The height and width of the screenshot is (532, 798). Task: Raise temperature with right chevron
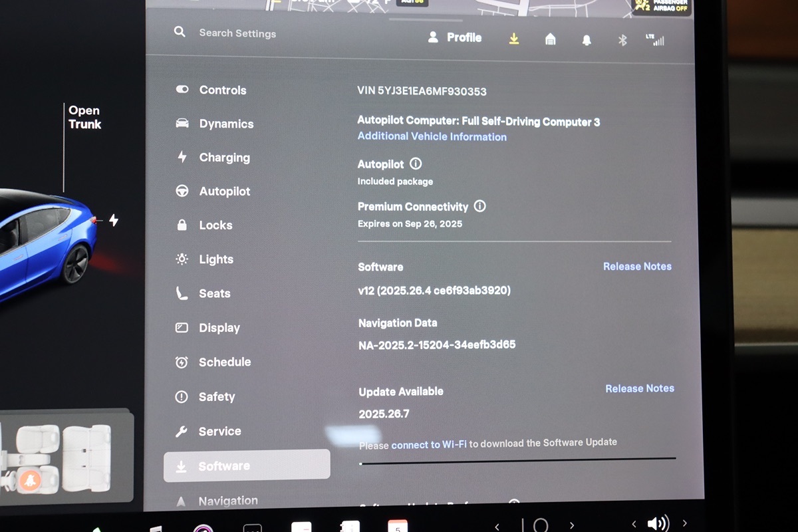point(571,526)
